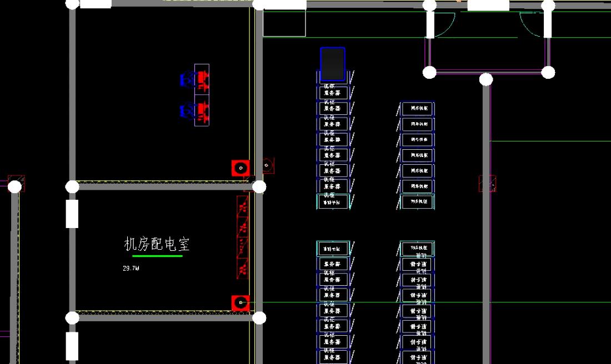This screenshot has width=611, height=364.
Task: Select the red outlined symbol right of wall
Action: [x=268, y=165]
